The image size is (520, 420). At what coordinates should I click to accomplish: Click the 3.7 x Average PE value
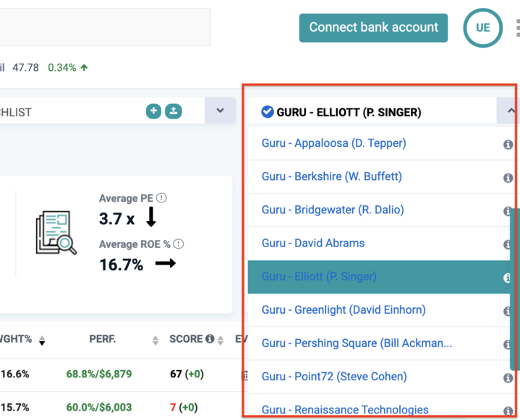116,219
